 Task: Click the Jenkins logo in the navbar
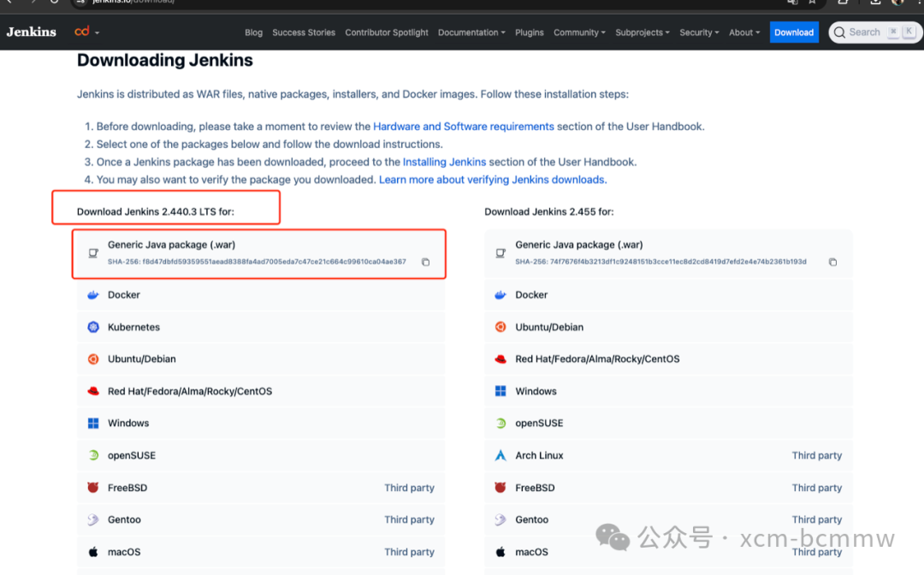32,32
